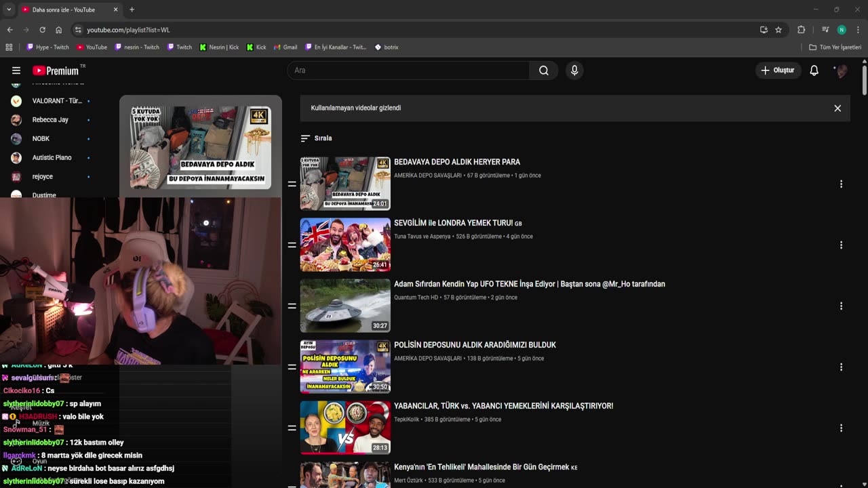Open options menu for 'POLİSİN DEPOSUNU ALDIK' video

tap(841, 367)
